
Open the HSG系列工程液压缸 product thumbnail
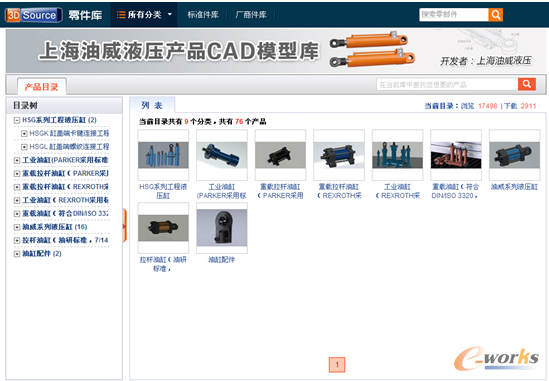tap(163, 155)
